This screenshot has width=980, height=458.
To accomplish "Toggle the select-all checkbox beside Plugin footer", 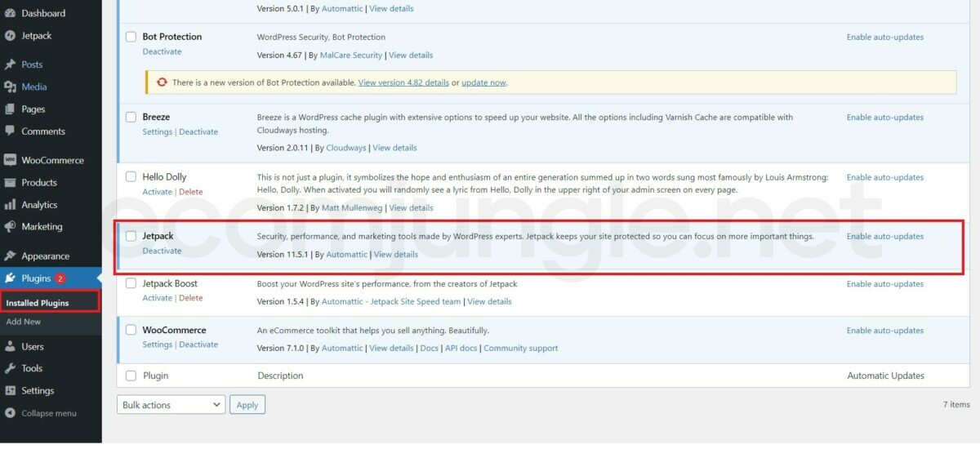I will (131, 376).
